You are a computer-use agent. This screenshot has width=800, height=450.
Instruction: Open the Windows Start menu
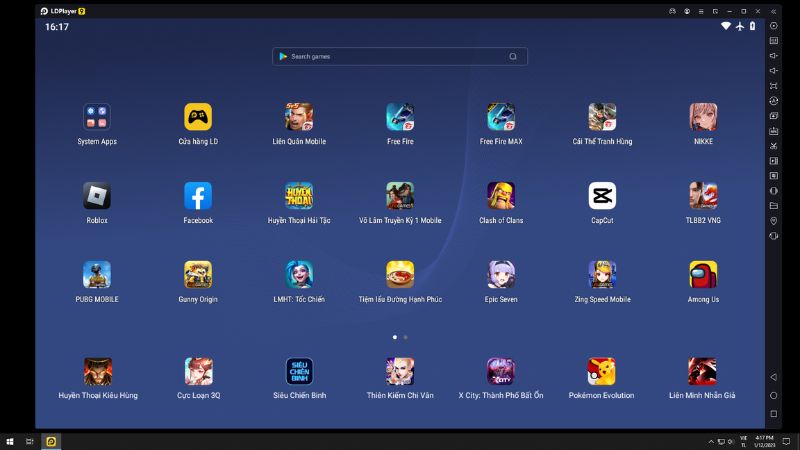tap(9, 441)
